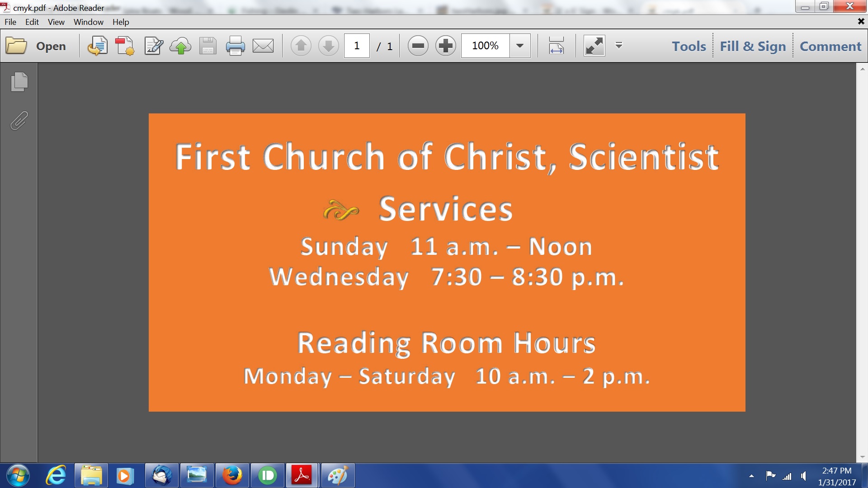868x488 pixels.
Task: Open a file with the folder icon
Action: 16,46
